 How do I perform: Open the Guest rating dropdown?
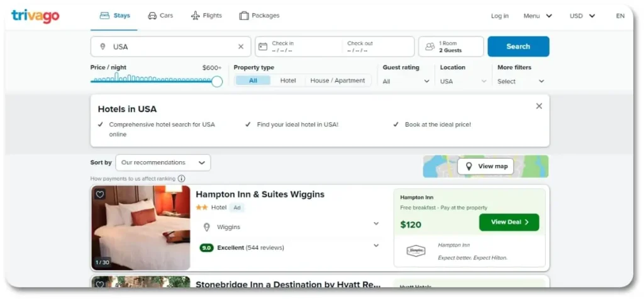(x=406, y=81)
